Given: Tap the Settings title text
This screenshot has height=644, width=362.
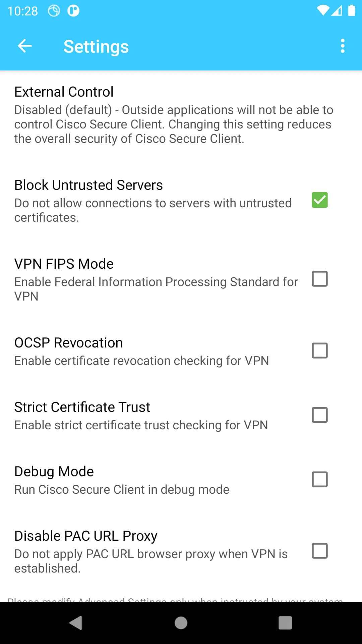Looking at the screenshot, I should tap(96, 46).
